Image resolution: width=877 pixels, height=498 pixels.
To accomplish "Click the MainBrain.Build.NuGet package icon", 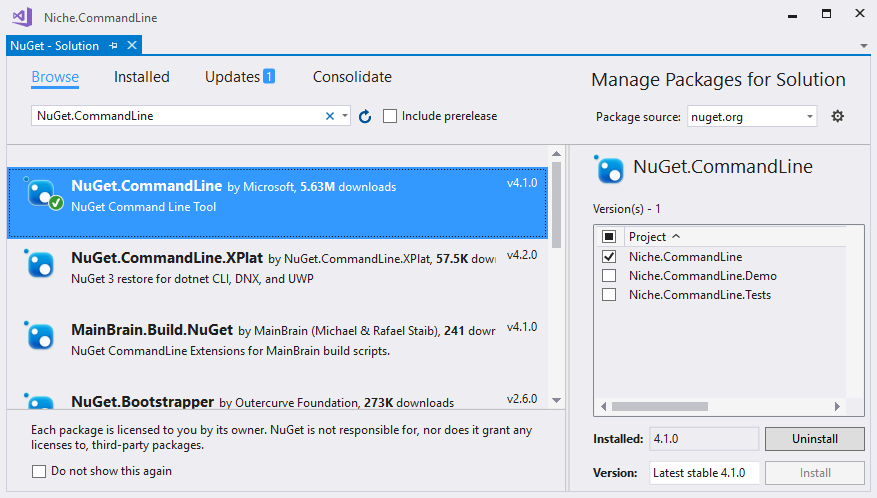I will pos(40,336).
